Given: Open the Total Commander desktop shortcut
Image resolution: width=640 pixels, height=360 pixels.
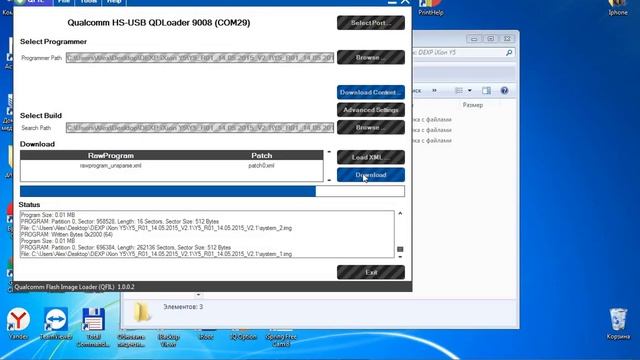Looking at the screenshot, I should click(x=93, y=327).
